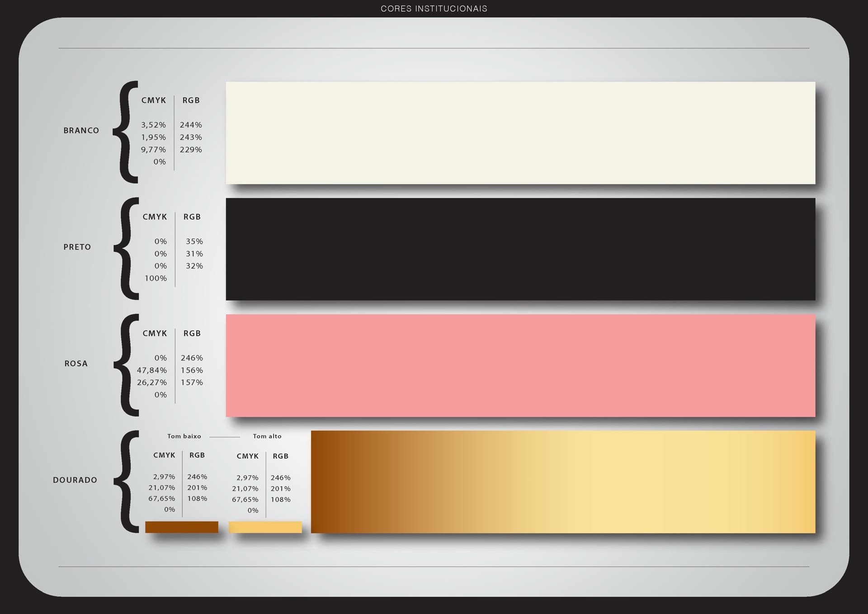
Task: Click the 244% RGB value for BRANCO
Action: (191, 125)
